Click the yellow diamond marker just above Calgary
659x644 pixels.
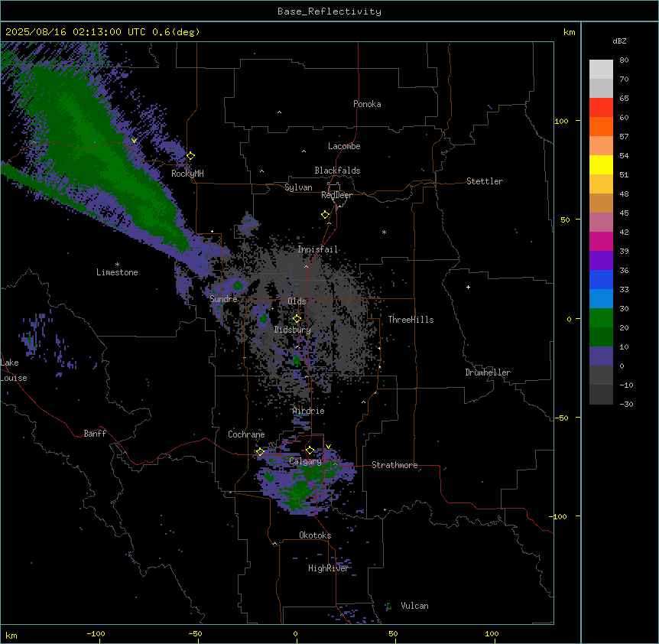[x=310, y=450]
